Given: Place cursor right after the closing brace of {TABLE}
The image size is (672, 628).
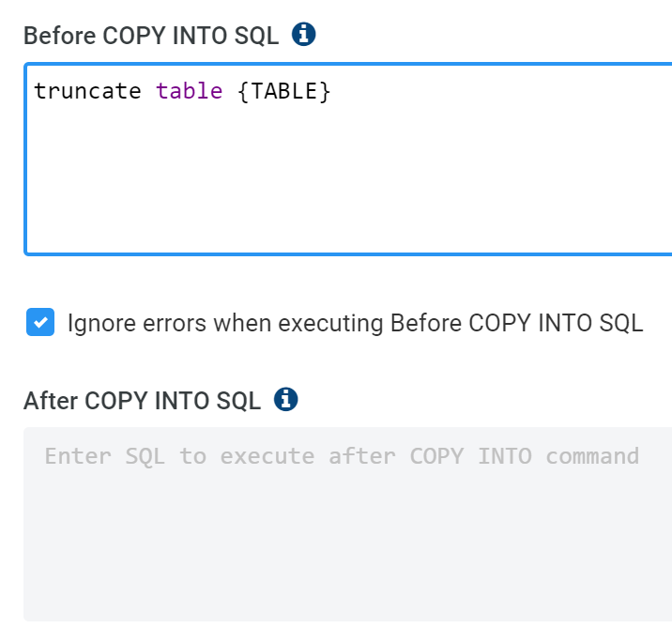Looking at the screenshot, I should 332,91.
